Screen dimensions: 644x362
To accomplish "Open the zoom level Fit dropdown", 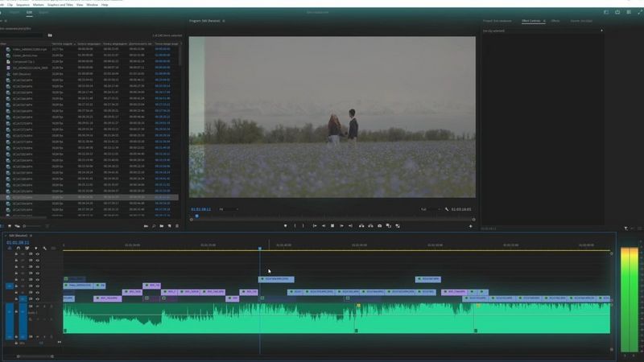I will 229,209.
